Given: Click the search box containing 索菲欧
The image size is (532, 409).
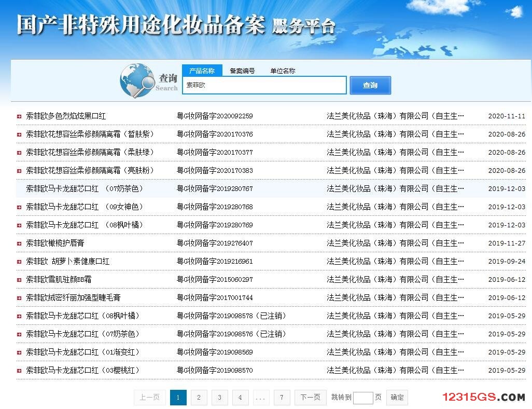Looking at the screenshot, I should [x=264, y=85].
